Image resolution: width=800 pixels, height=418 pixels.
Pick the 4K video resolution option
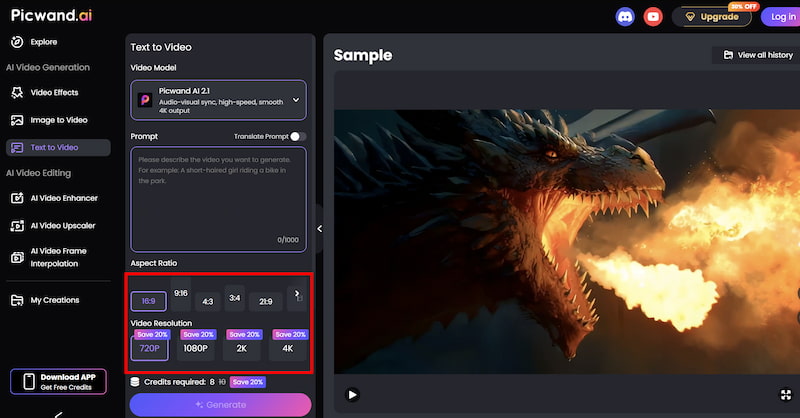tap(288, 349)
